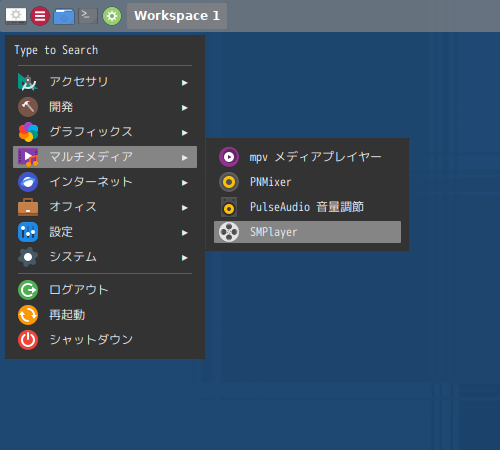
Task: Click the オフィス briefcase icon
Action: tap(28, 207)
